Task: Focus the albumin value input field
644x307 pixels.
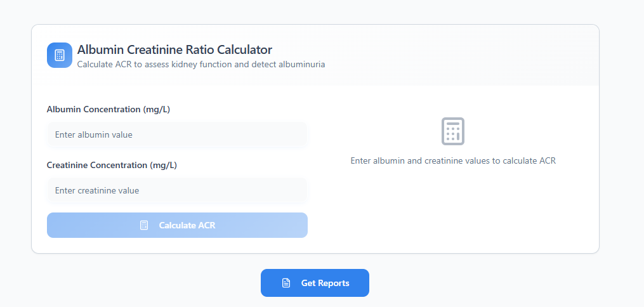Action: pyautogui.click(x=177, y=134)
